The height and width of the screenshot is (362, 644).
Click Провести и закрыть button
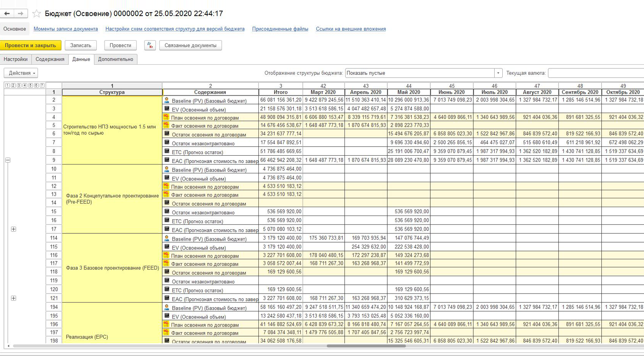(31, 45)
